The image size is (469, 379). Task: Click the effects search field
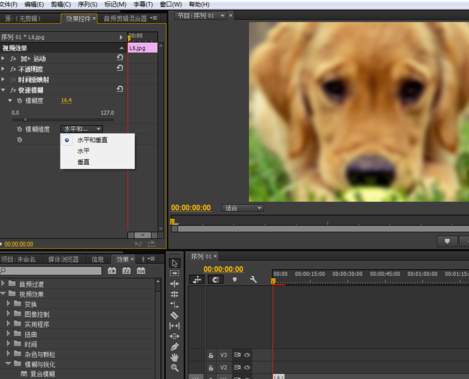(51, 271)
